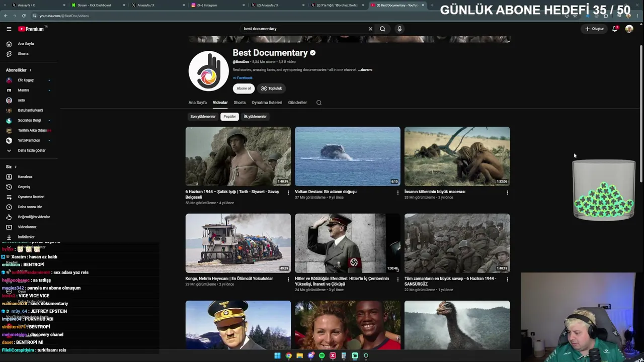
Task: Open options menu for Kongo, Nehrin Heyecanı video
Action: pyautogui.click(x=288, y=279)
